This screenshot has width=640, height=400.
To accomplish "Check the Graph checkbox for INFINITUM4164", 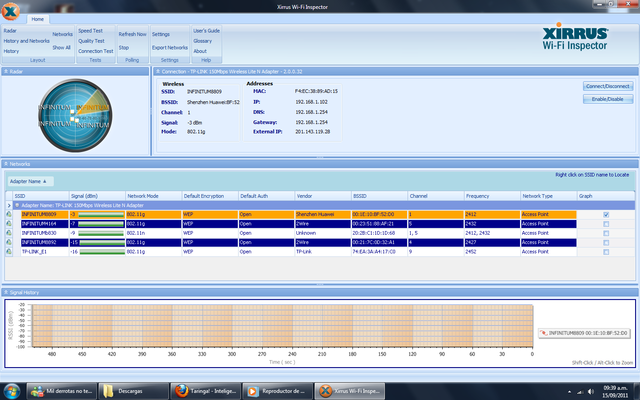I will [x=606, y=224].
